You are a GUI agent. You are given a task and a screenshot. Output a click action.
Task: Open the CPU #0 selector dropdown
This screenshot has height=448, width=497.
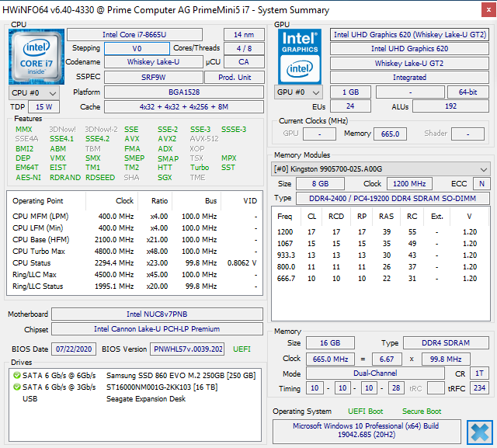33,92
